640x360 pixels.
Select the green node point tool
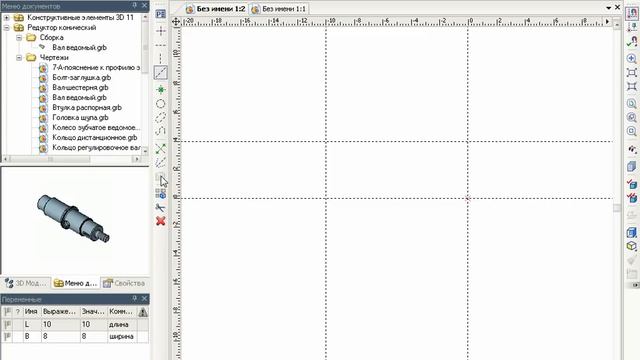click(161, 89)
